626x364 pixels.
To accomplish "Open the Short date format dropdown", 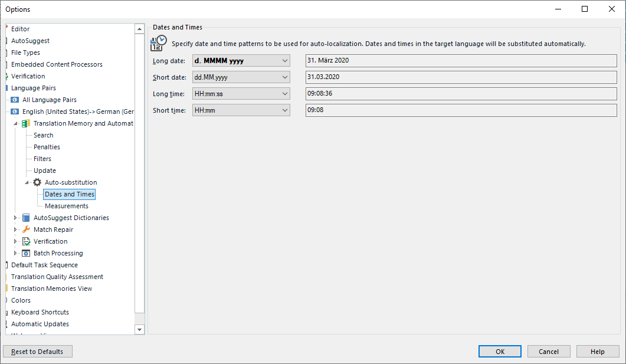I will (x=285, y=77).
